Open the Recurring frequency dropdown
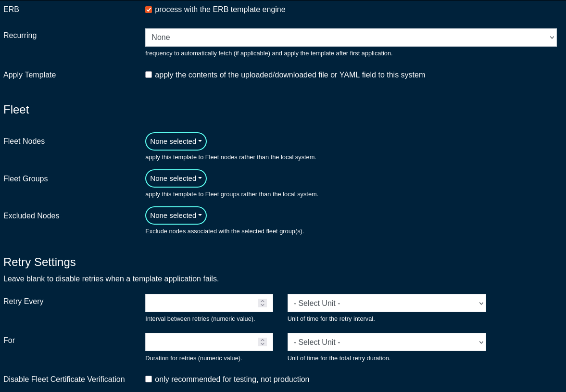This screenshot has width=566, height=392. click(x=351, y=38)
